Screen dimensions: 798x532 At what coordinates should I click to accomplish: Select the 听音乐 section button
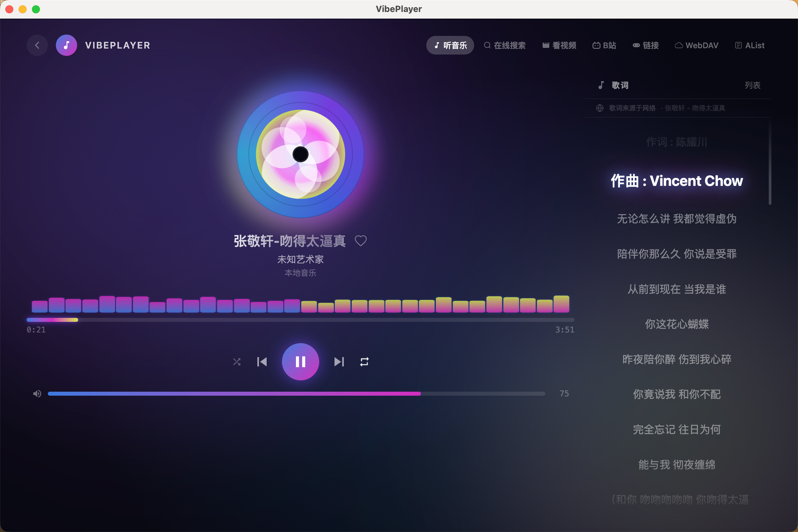point(450,45)
